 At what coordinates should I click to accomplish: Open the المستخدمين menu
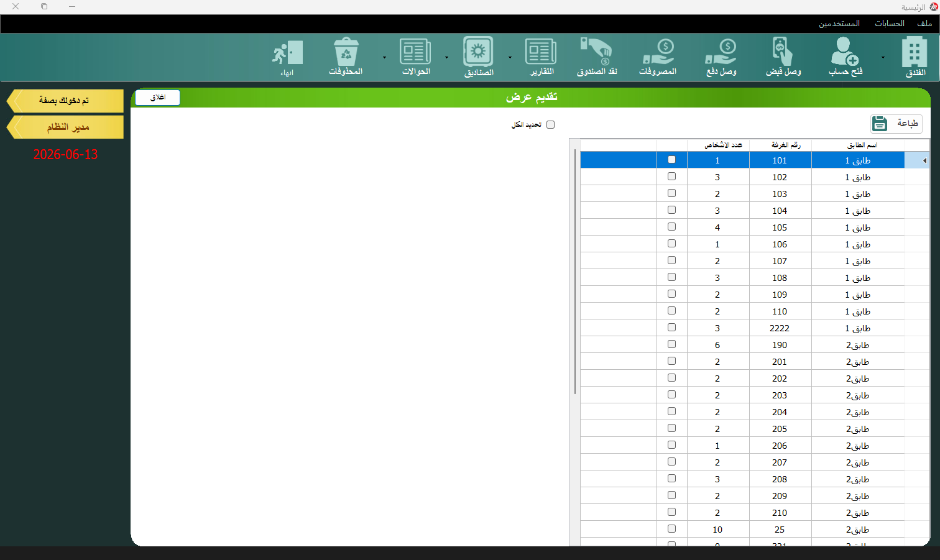point(839,24)
